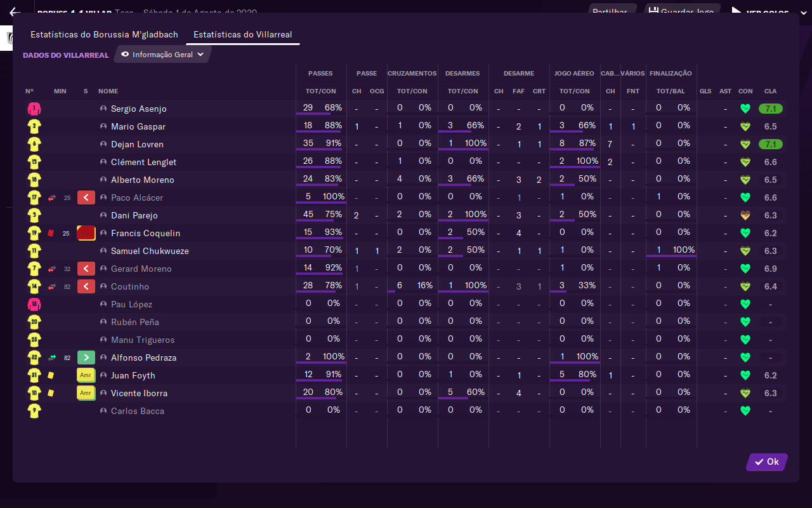
Task: Click Sergio Asenjo's green condition heart
Action: tap(745, 109)
